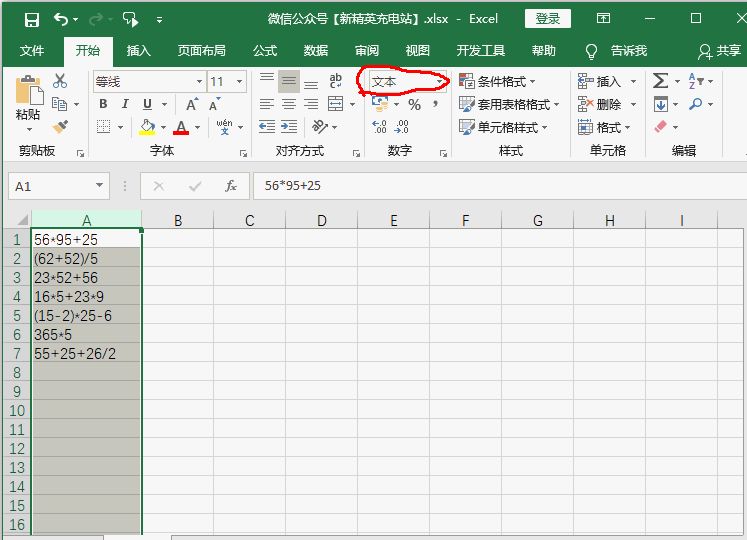Increase indent in alignment group

coord(289,127)
